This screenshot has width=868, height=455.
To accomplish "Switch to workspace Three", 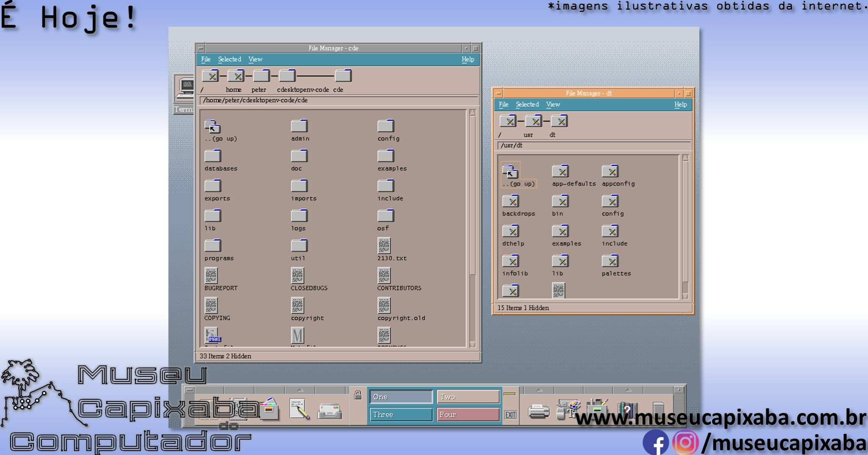I will pos(401,415).
